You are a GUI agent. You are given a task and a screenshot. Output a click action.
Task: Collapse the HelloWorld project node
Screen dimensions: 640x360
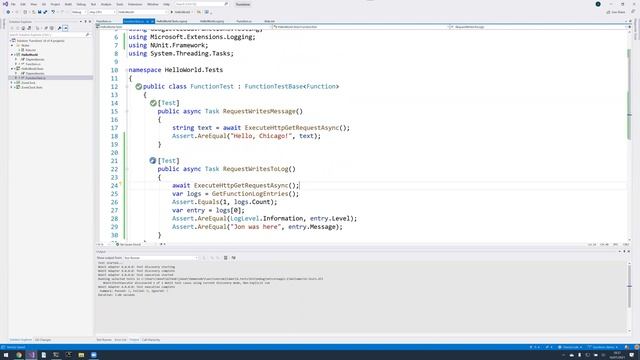(x=12, y=55)
